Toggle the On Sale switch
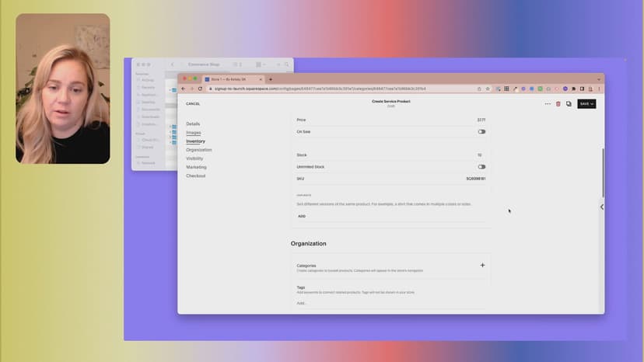 point(481,131)
